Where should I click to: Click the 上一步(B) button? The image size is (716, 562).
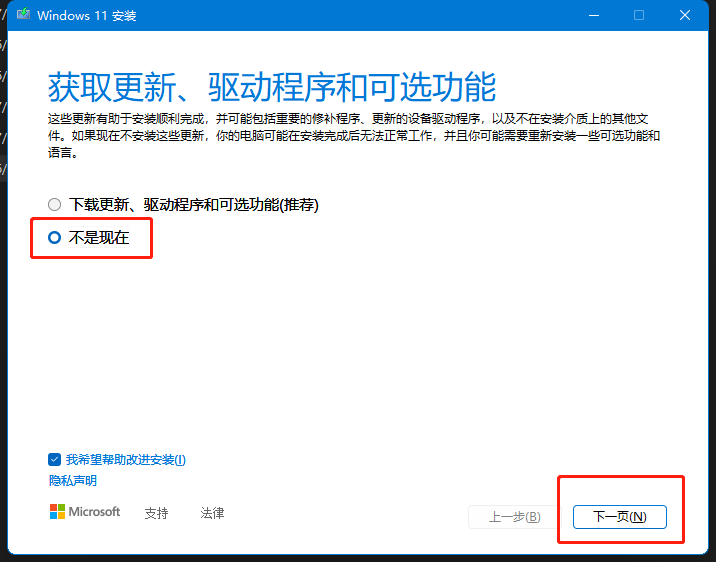515,517
